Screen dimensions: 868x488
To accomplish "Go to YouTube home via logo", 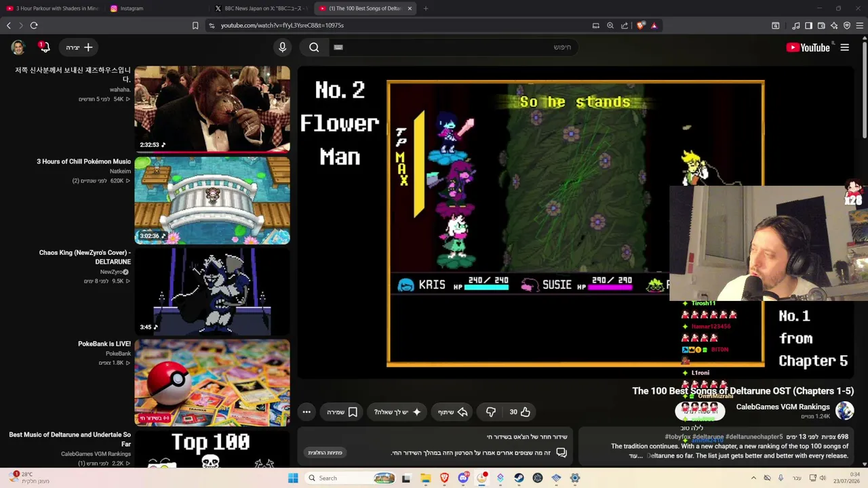I will 808,47.
